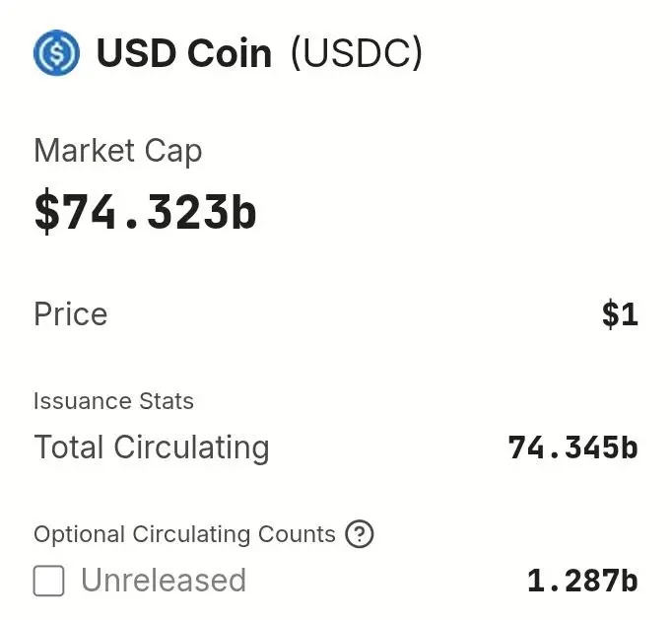
Task: Select the $74.323b market cap value
Action: (145, 212)
